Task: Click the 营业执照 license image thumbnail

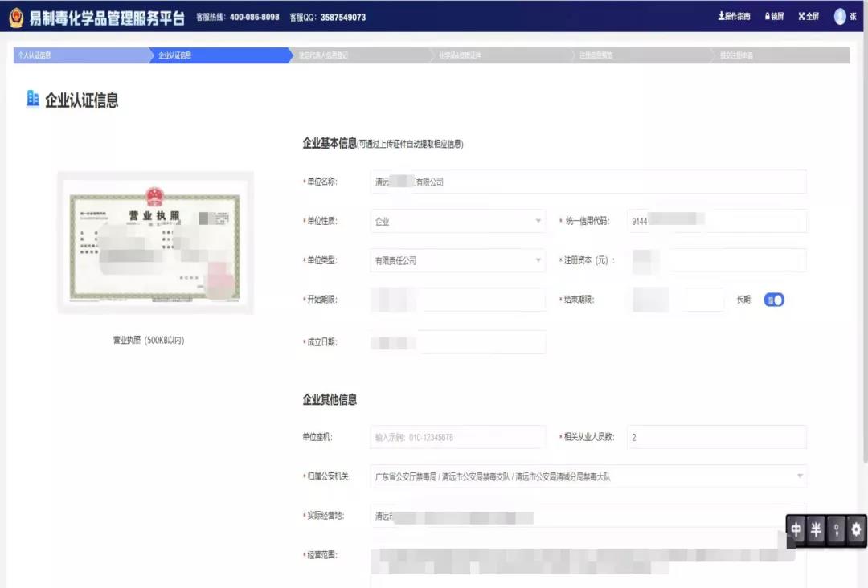Action: [x=155, y=243]
